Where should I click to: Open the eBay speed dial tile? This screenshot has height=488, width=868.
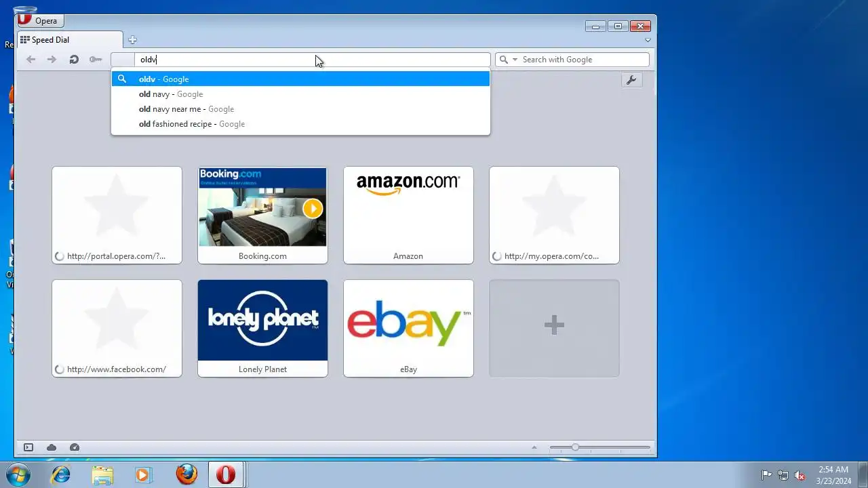[408, 328]
